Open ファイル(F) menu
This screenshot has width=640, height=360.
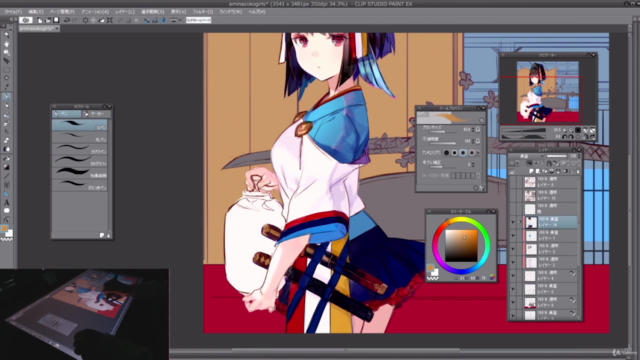tap(13, 12)
